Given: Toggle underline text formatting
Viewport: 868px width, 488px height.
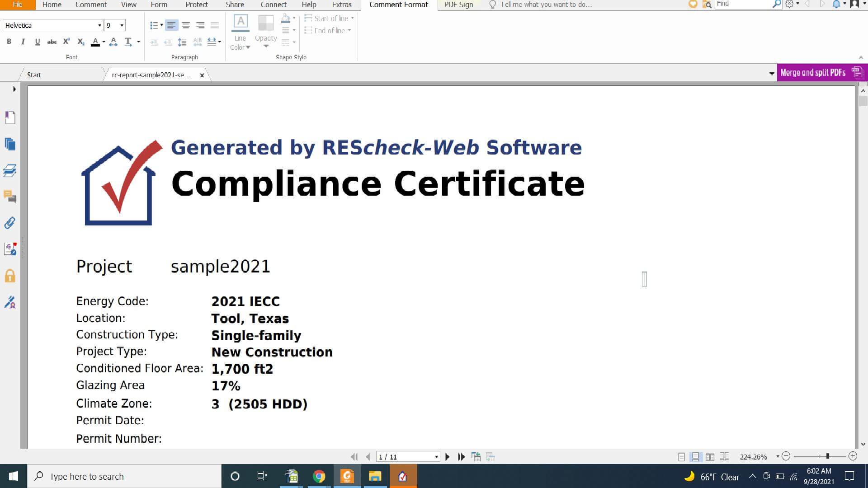Looking at the screenshot, I should [38, 42].
